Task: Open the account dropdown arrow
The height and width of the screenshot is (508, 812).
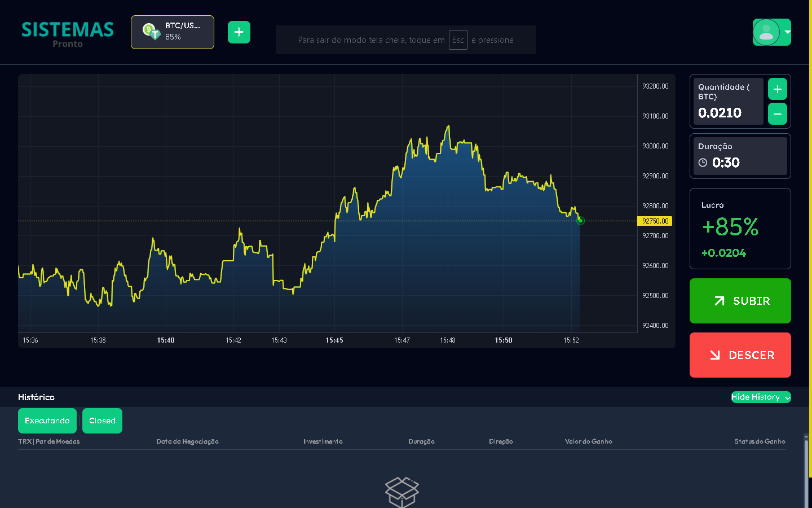Action: tap(787, 32)
